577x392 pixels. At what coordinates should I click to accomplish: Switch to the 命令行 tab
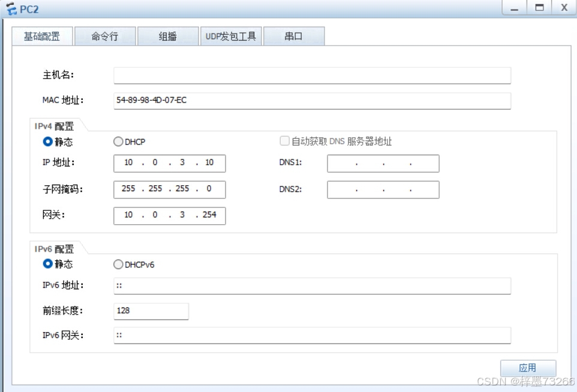tap(105, 36)
